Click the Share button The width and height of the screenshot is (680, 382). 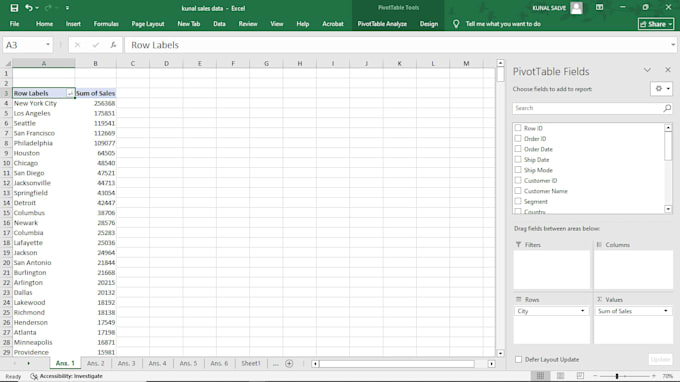[656, 24]
